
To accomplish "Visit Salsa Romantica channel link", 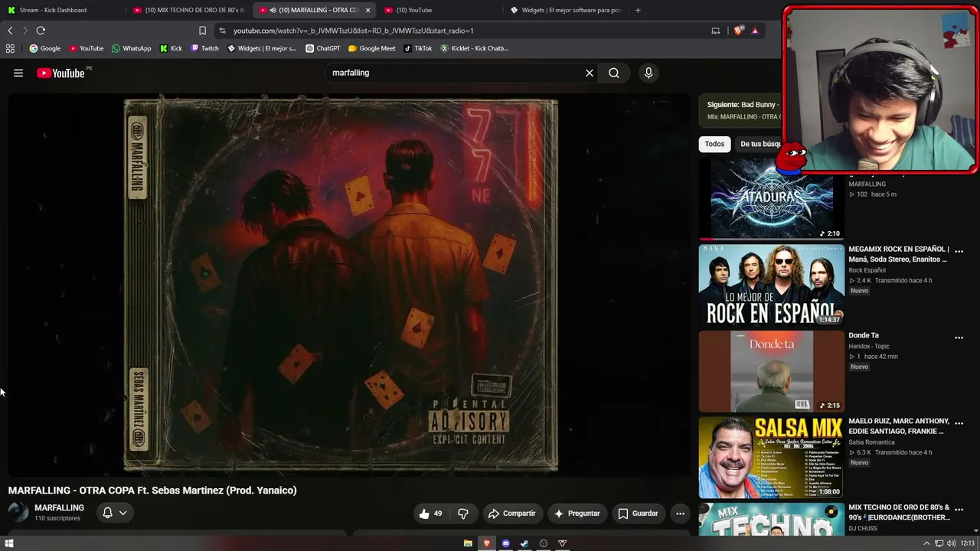I will pos(871,442).
